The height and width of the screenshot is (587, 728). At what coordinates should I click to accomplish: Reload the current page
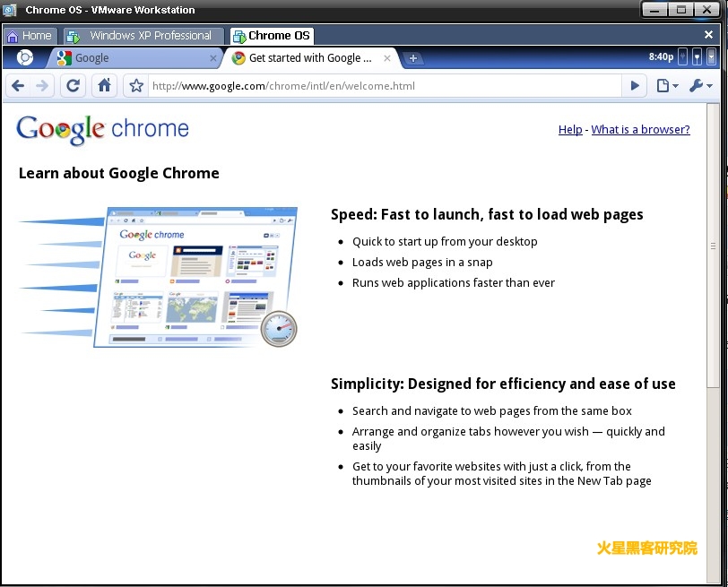pos(74,86)
